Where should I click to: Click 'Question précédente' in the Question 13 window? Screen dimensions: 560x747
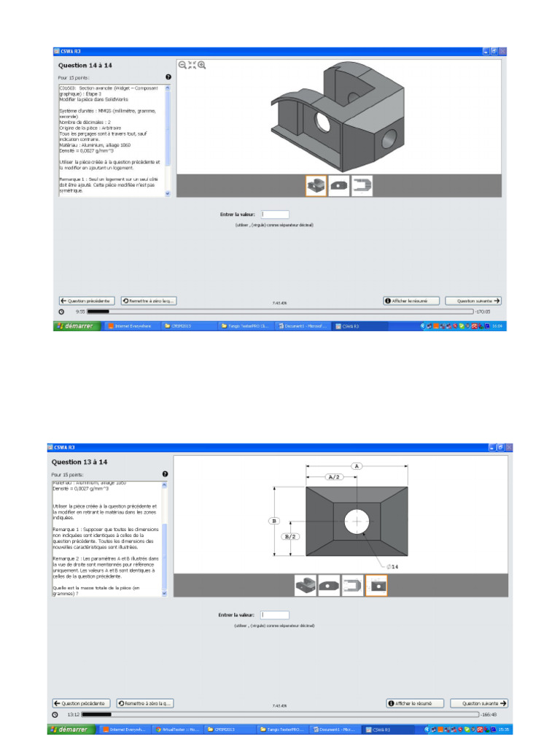tap(81, 704)
